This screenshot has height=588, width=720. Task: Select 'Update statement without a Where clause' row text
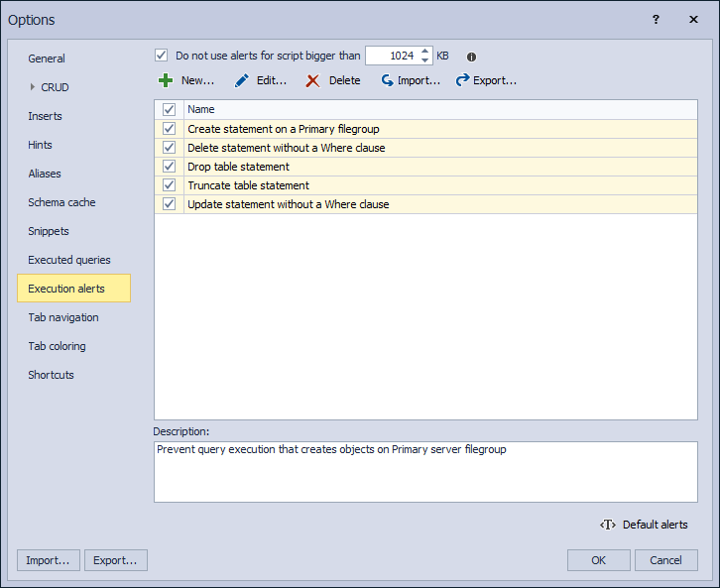(289, 204)
